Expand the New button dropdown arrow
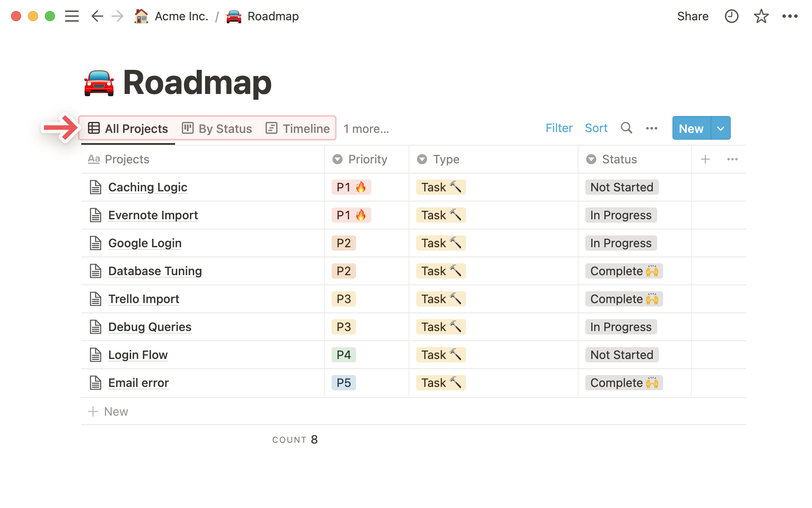This screenshot has height=508, width=812. click(x=721, y=128)
